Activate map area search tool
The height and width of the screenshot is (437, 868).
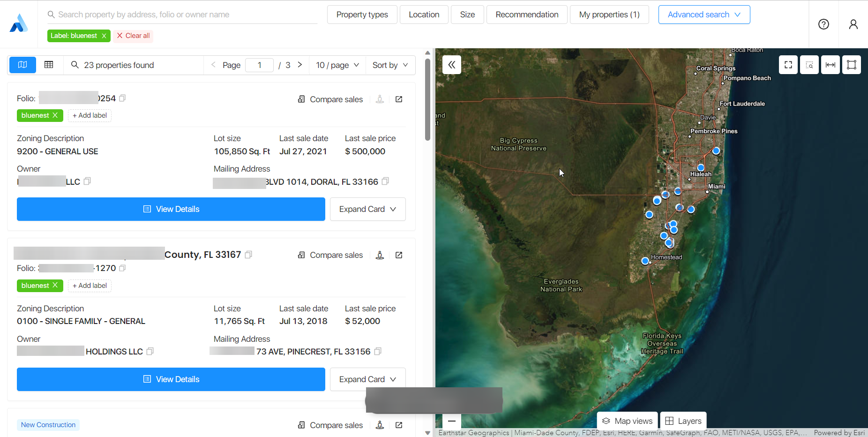click(x=809, y=65)
